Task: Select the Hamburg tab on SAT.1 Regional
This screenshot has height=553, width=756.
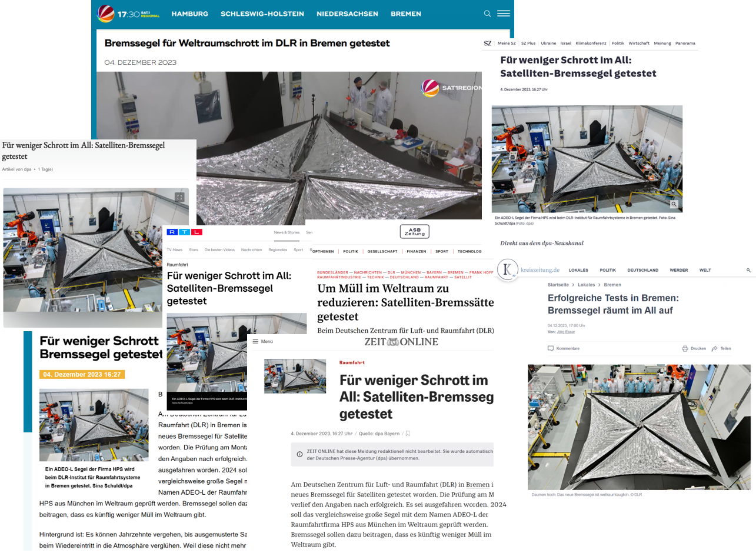Action: coord(189,14)
